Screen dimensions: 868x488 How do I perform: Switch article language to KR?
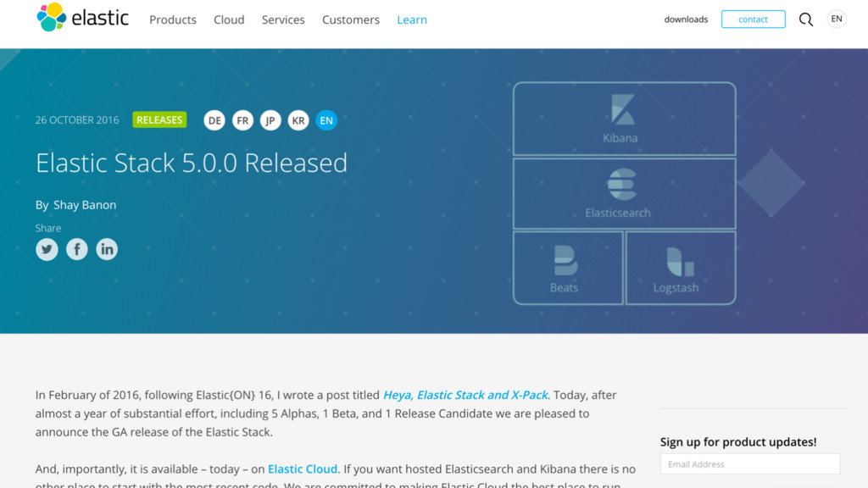point(298,120)
